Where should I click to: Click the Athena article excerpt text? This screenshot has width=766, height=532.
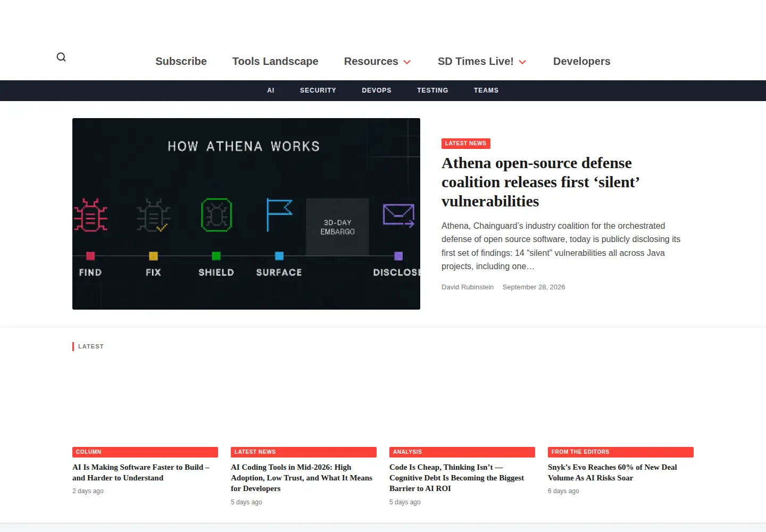[x=561, y=246]
